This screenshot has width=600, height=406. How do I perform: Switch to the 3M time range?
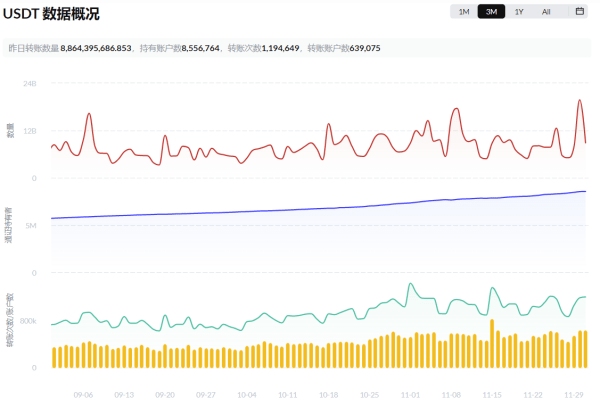(491, 12)
